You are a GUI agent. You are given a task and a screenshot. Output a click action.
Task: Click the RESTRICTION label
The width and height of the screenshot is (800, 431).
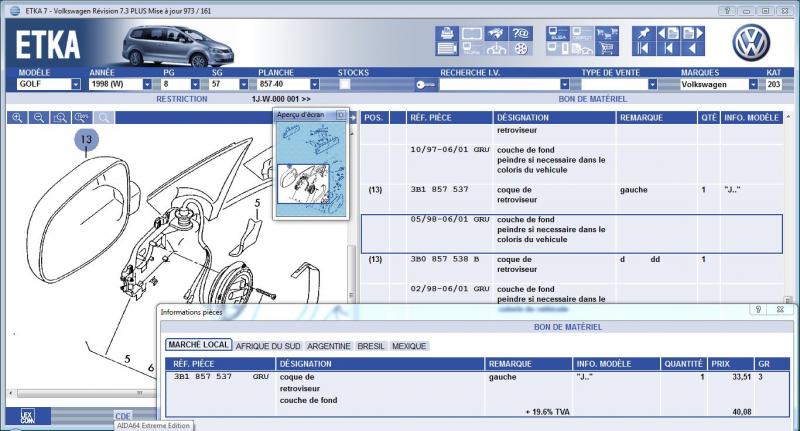pos(182,99)
